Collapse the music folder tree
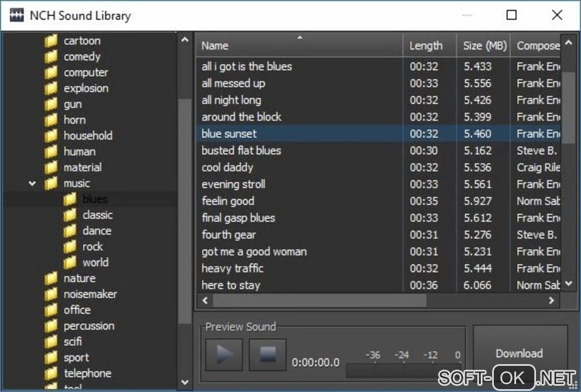 (x=32, y=183)
